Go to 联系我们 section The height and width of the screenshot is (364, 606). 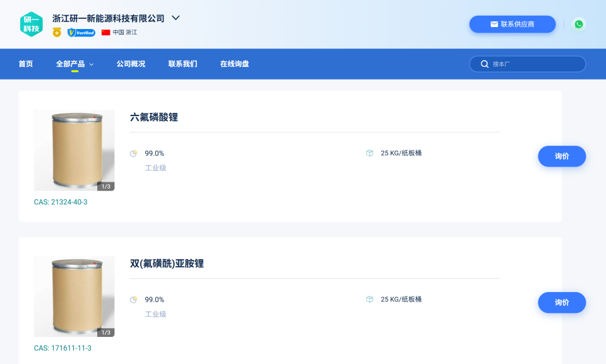(x=182, y=64)
